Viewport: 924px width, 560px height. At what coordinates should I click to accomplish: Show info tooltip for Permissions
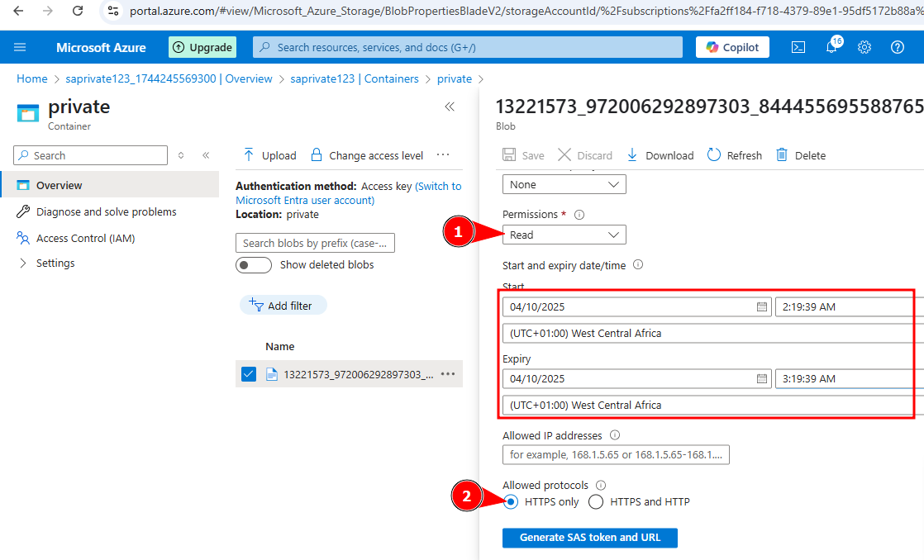(x=579, y=215)
